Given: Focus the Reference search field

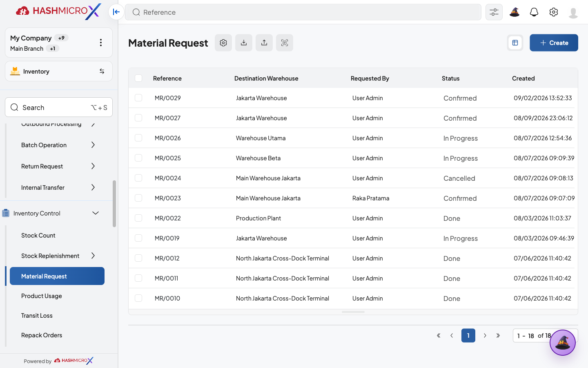Looking at the screenshot, I should [303, 12].
